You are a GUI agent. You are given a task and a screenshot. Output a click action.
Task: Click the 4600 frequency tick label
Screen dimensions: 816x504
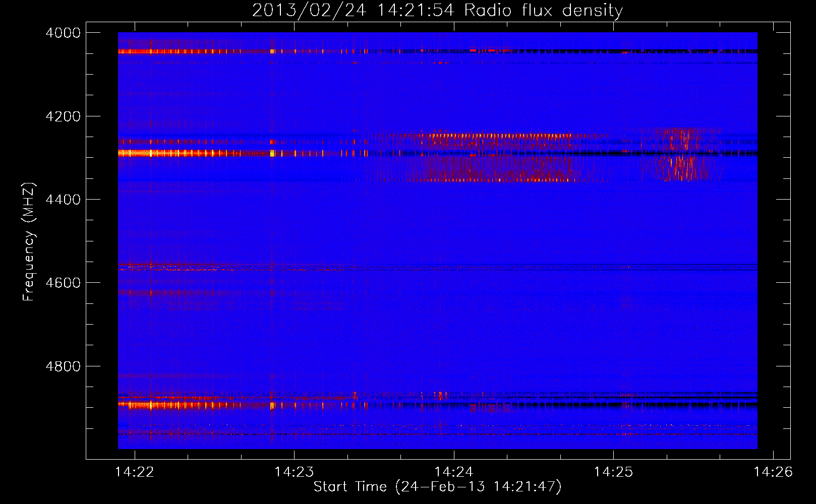tap(63, 283)
